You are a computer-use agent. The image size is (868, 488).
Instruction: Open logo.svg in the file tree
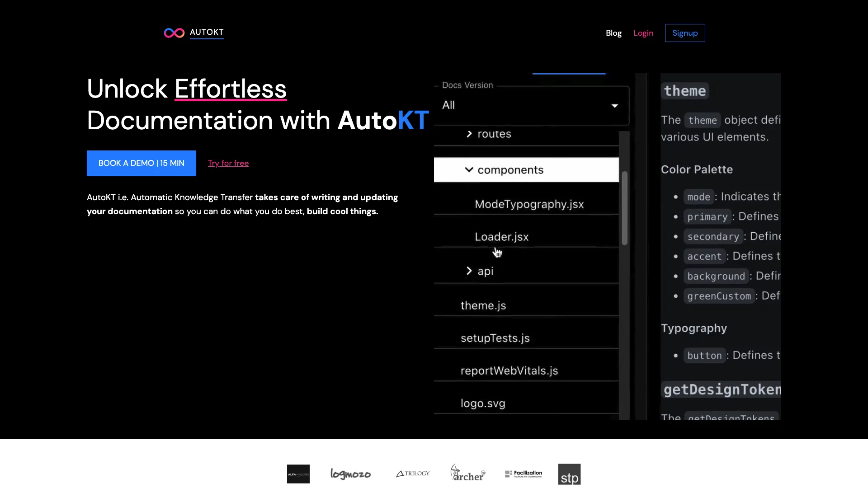click(x=483, y=403)
